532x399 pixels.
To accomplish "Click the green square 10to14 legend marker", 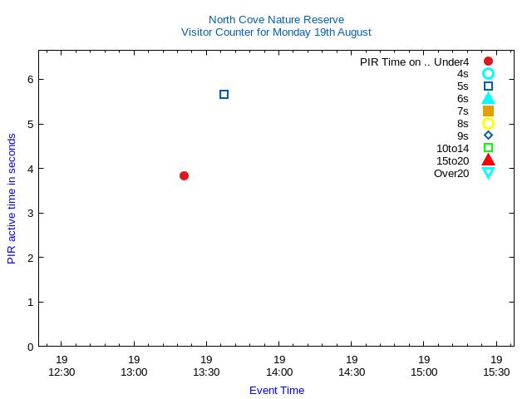I will click(488, 148).
